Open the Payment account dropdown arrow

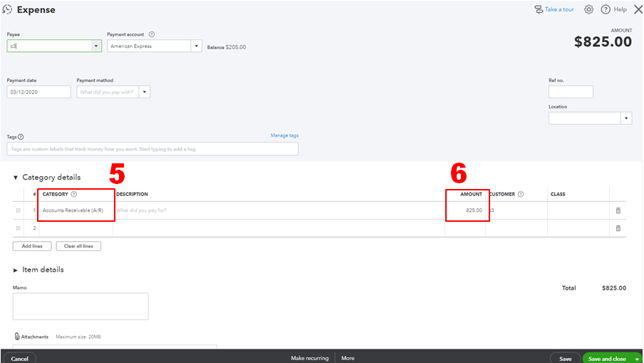[x=197, y=46]
